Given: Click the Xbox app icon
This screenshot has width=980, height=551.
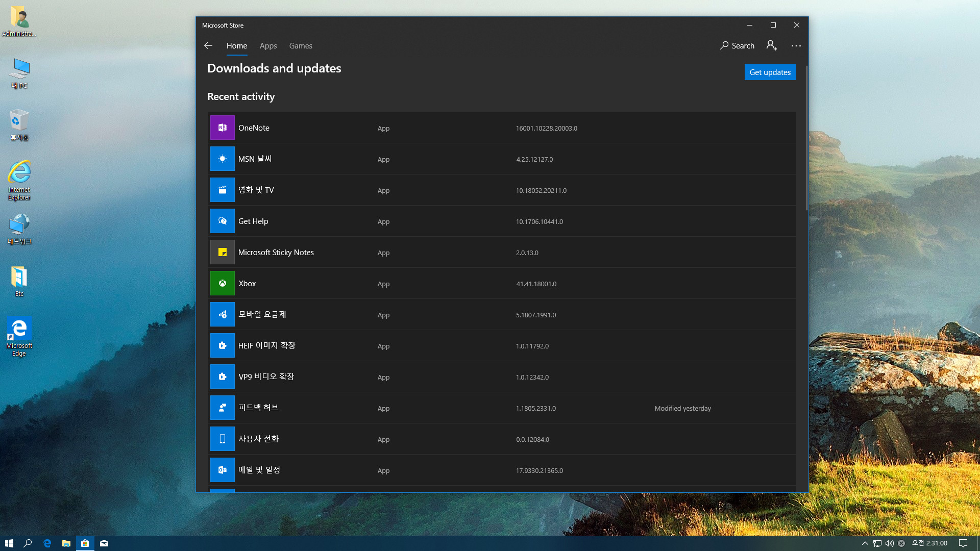Looking at the screenshot, I should [222, 283].
